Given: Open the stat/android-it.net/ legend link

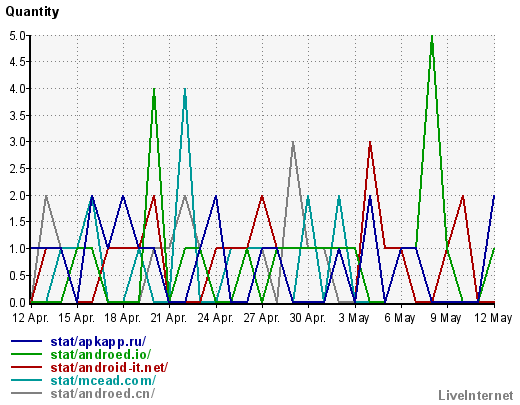Looking at the screenshot, I should (109, 367).
